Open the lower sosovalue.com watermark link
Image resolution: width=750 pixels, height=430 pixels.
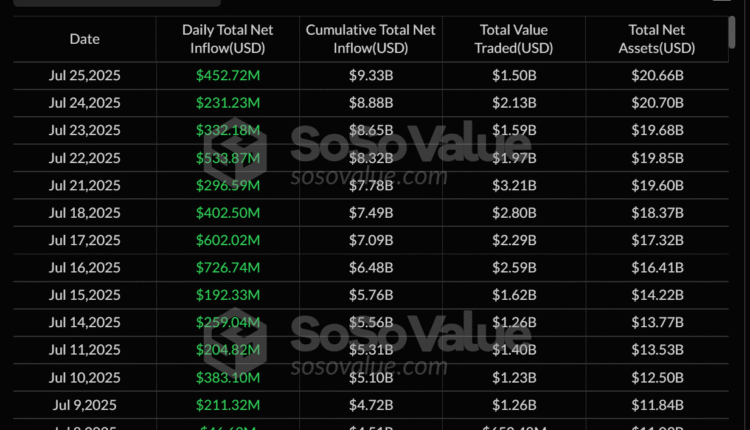(370, 366)
